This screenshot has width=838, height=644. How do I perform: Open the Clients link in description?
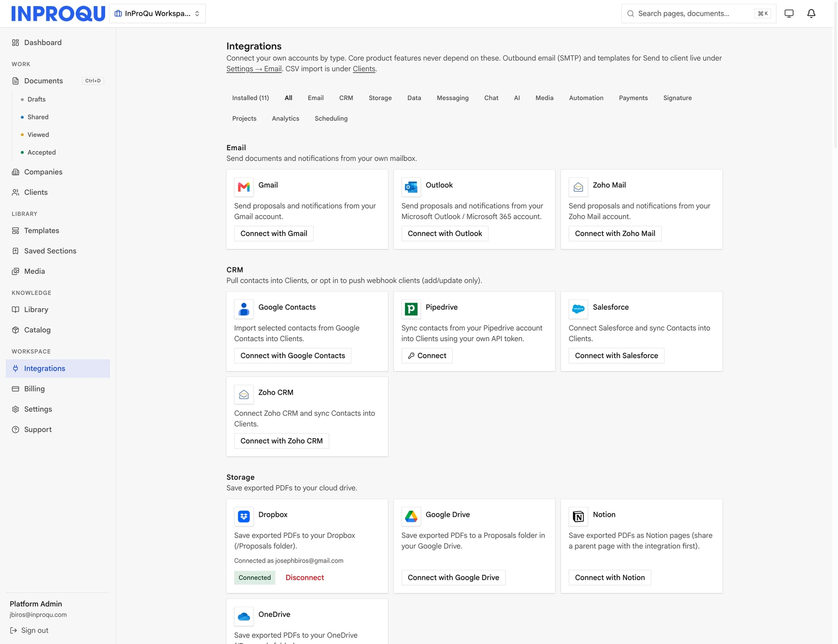(364, 69)
